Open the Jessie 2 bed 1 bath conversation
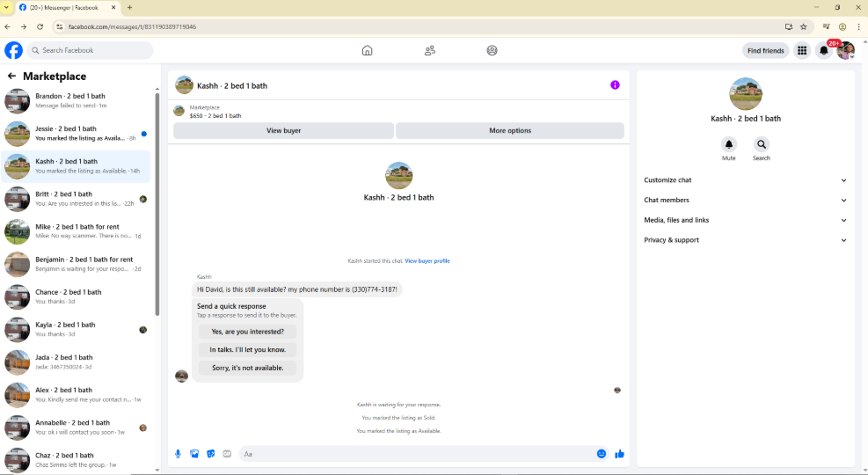The width and height of the screenshot is (868, 475). (x=76, y=134)
